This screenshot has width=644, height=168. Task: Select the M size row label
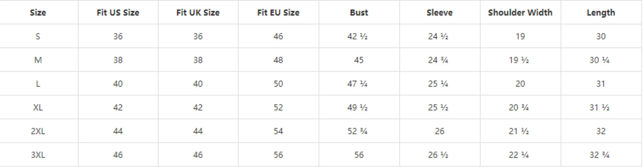click(x=38, y=60)
